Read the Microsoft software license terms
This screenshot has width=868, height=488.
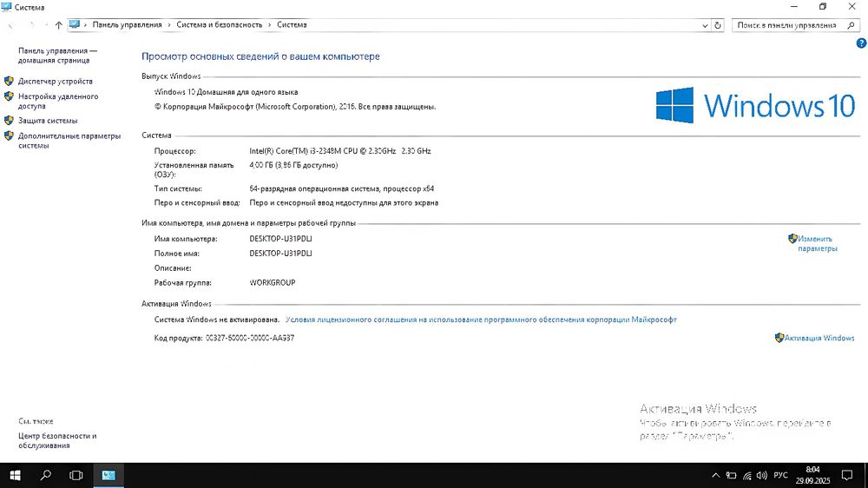(481, 320)
